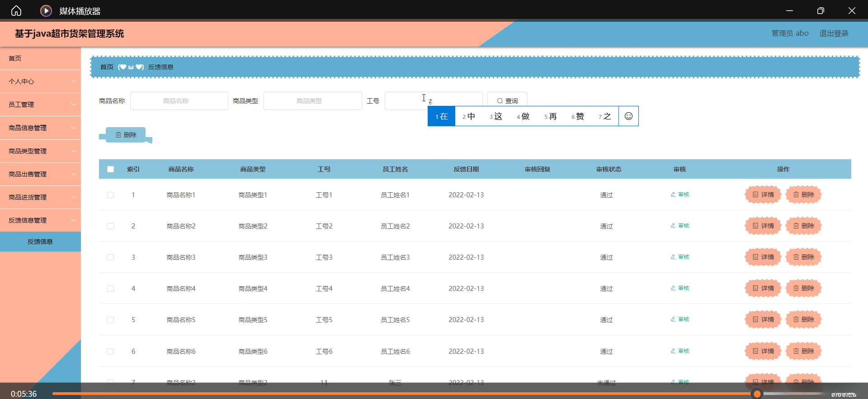
Task: Choose IME candidate 7 之
Action: pyautogui.click(x=605, y=116)
